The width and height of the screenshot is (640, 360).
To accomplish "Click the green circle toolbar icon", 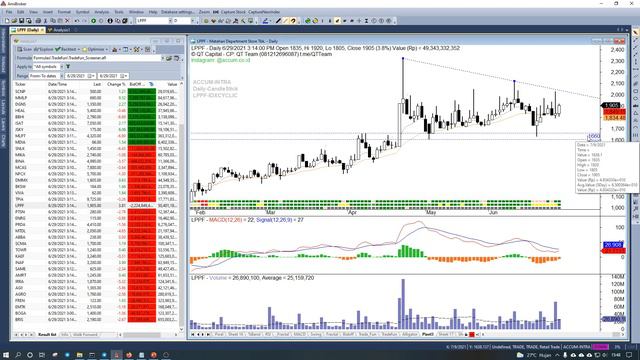I will click(93, 21).
